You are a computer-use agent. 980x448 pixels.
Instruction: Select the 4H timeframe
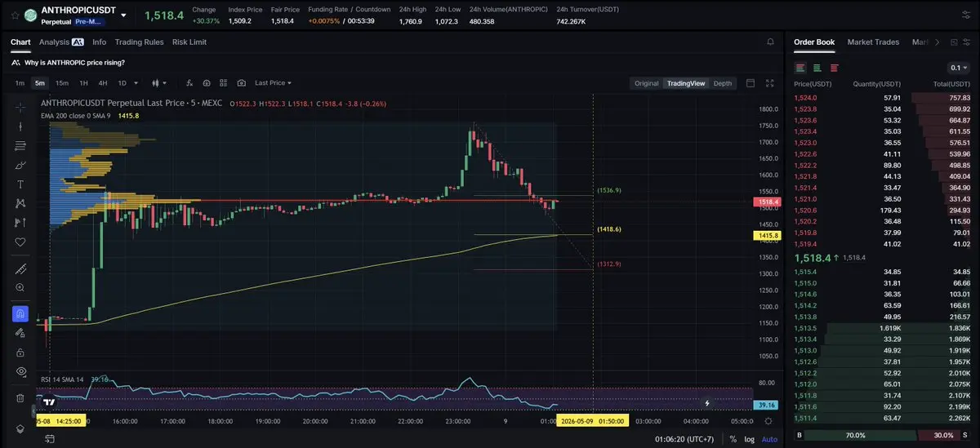[x=103, y=82]
